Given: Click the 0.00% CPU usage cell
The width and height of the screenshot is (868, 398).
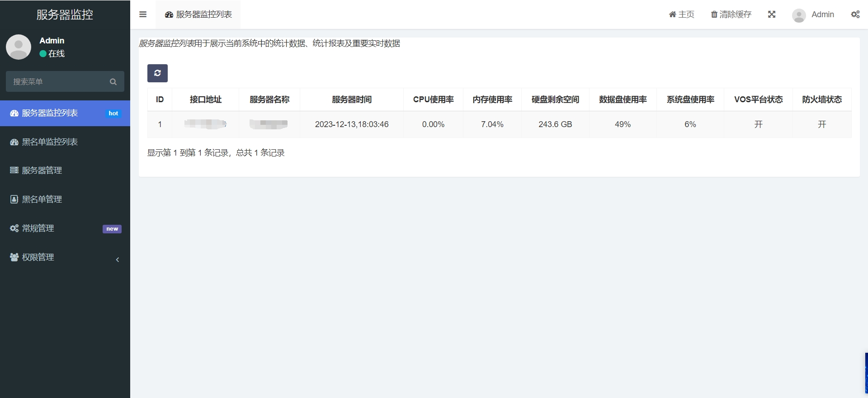Looking at the screenshot, I should [433, 124].
